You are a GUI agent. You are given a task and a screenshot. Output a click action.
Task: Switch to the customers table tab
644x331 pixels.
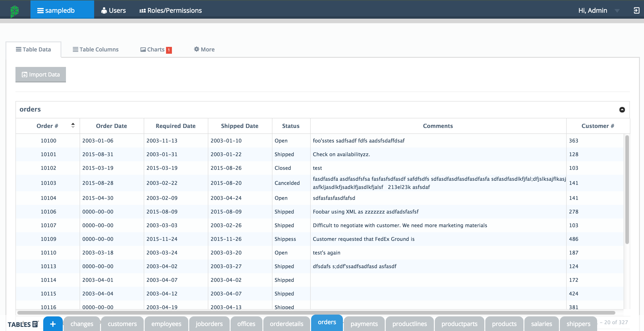122,324
